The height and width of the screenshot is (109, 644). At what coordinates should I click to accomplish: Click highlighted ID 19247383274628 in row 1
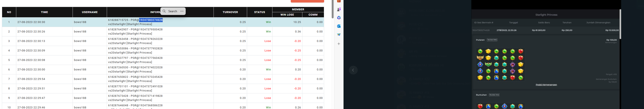click(151, 20)
